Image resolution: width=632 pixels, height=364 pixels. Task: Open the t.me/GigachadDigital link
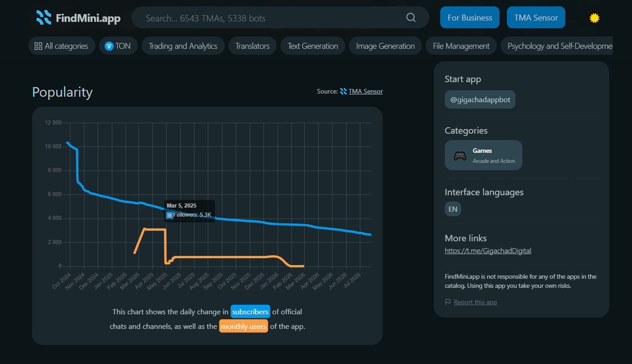pyautogui.click(x=488, y=250)
